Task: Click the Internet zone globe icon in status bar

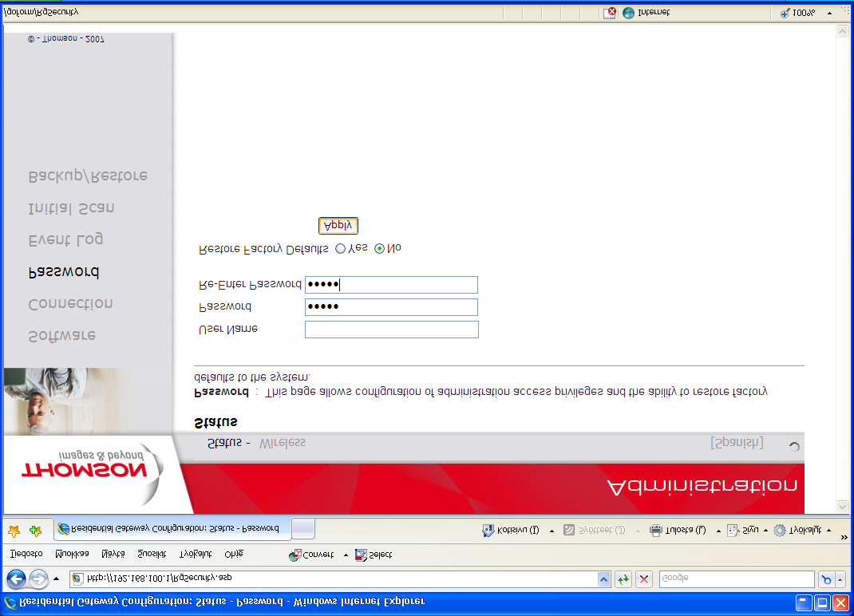Action: 628,13
